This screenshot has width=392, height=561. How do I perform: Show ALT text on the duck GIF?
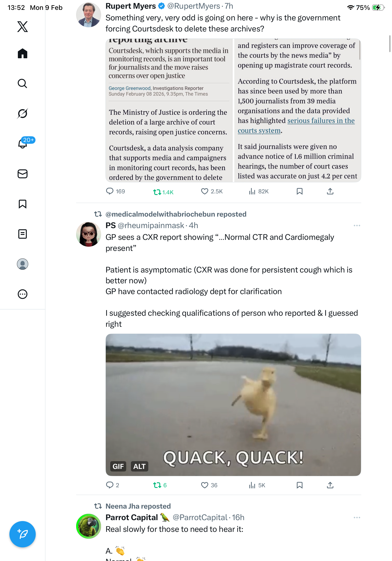click(x=139, y=466)
